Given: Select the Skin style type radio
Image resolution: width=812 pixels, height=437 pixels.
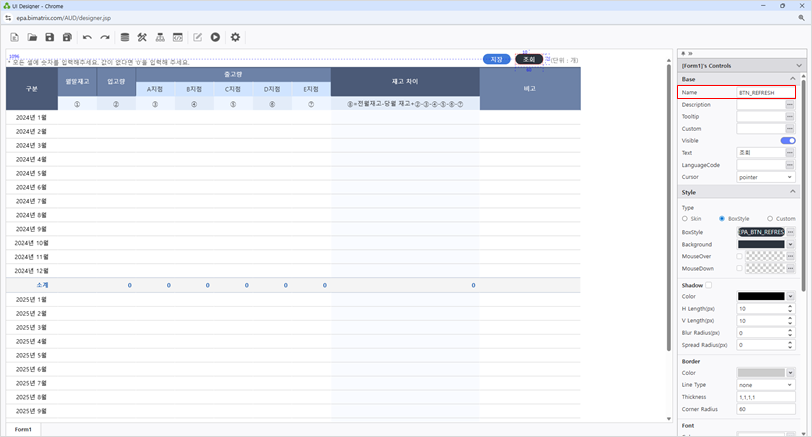Looking at the screenshot, I should [685, 218].
